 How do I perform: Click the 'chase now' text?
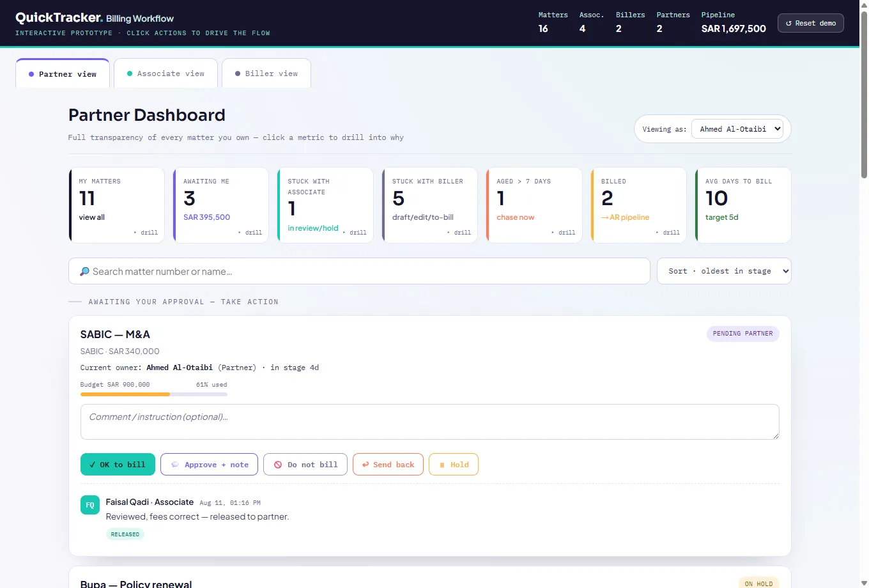tap(516, 217)
